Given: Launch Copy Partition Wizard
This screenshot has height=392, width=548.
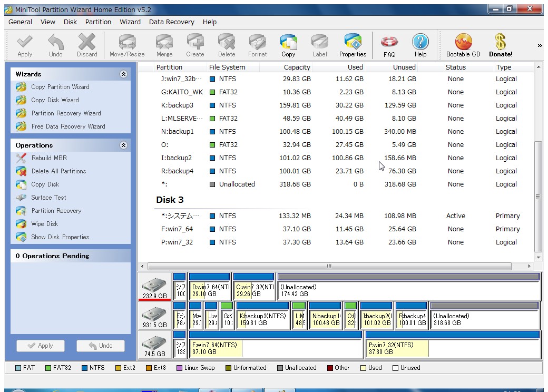Looking at the screenshot, I should coord(60,87).
